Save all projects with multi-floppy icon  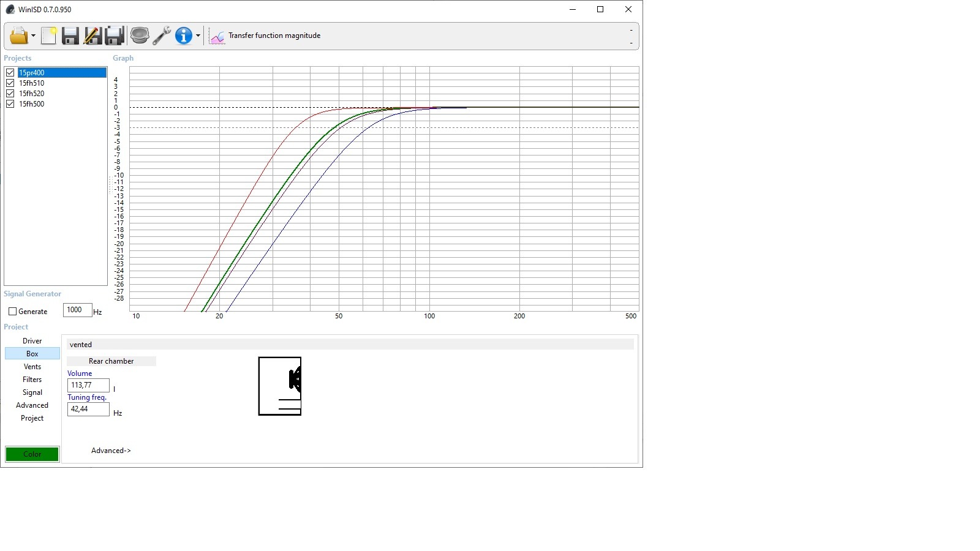(x=115, y=36)
